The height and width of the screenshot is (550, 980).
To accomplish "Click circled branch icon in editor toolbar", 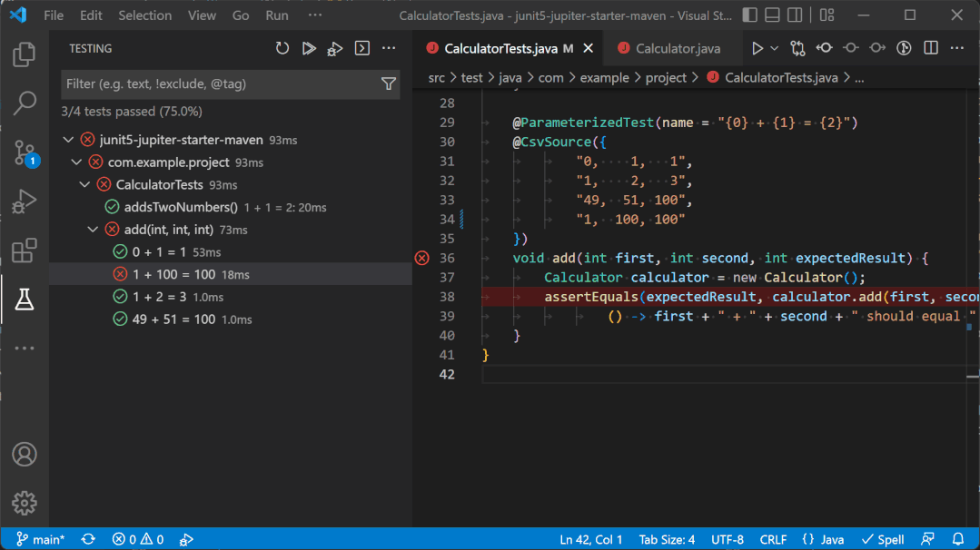I will [x=904, y=48].
